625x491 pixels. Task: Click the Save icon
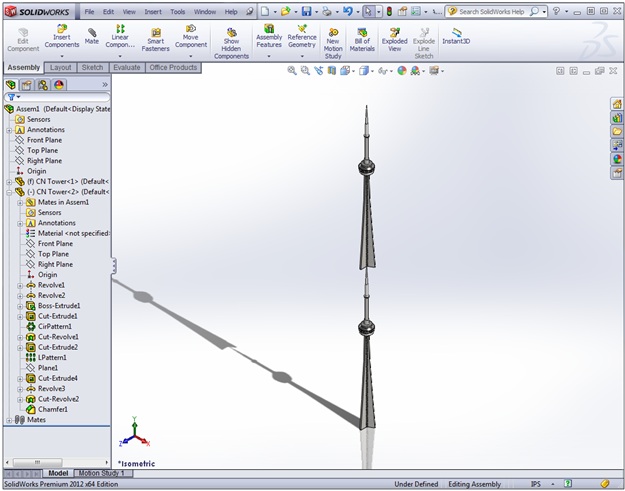pos(306,12)
